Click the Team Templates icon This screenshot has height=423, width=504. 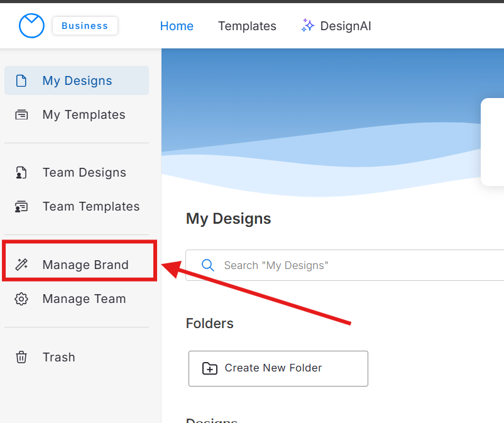coord(21,206)
